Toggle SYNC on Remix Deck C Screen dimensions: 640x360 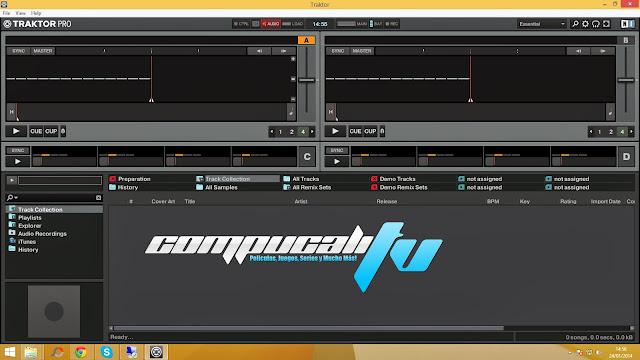pos(18,150)
